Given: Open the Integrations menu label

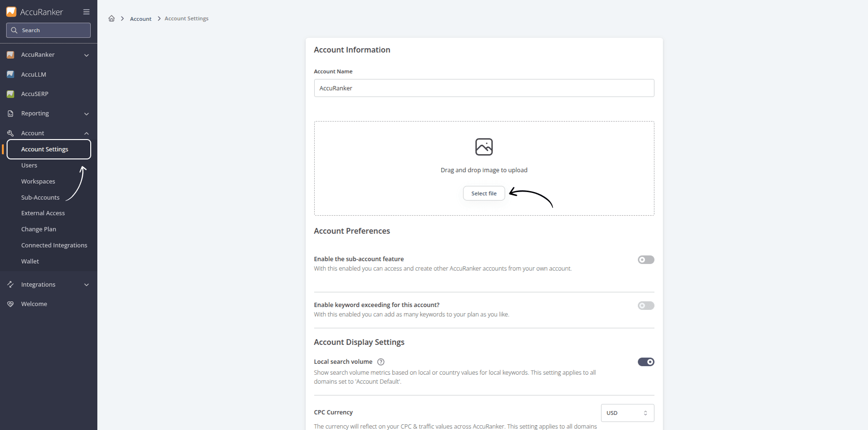Looking at the screenshot, I should [x=38, y=285].
